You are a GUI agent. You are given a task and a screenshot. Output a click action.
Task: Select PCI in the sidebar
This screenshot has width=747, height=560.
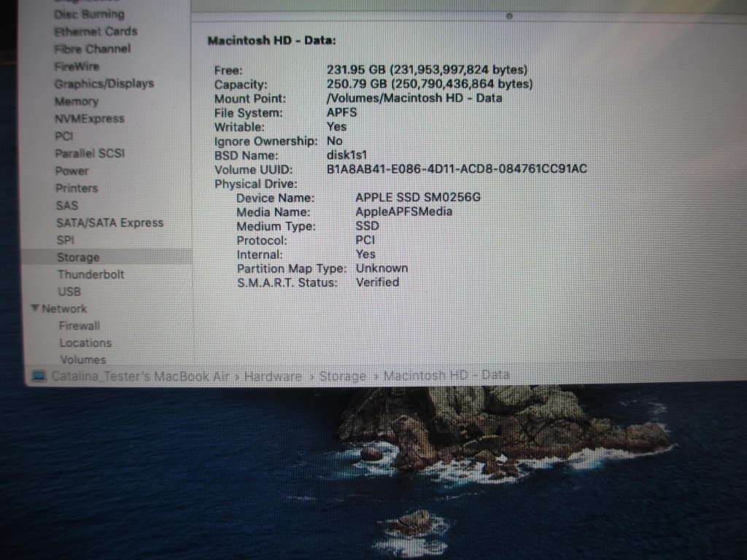[x=64, y=136]
